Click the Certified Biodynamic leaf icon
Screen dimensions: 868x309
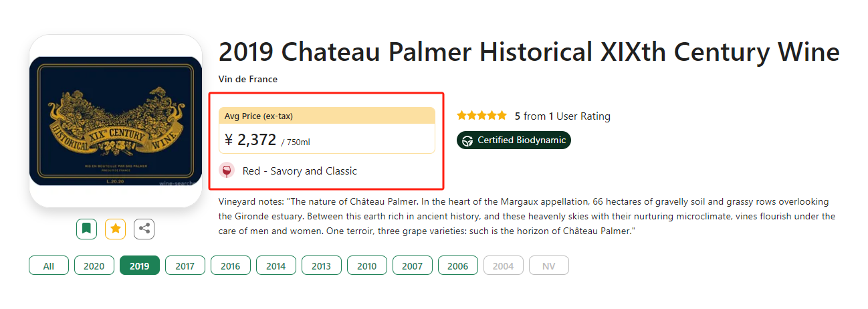468,140
